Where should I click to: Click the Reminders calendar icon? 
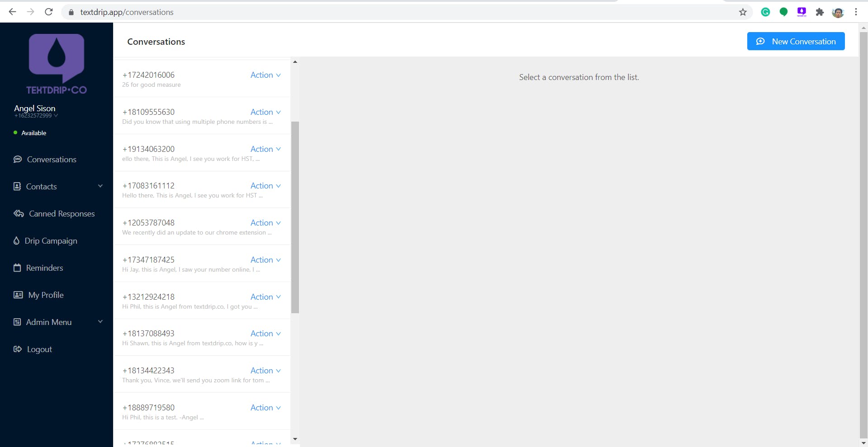coord(17,268)
